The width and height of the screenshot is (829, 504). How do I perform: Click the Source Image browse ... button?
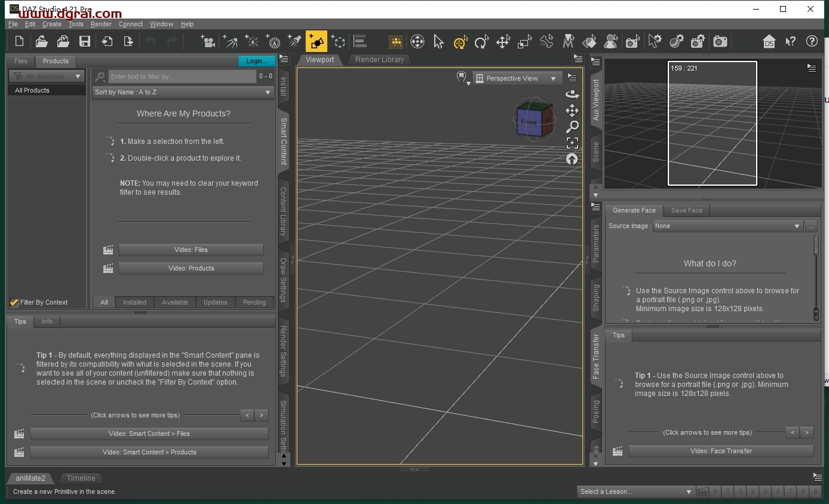tap(810, 226)
